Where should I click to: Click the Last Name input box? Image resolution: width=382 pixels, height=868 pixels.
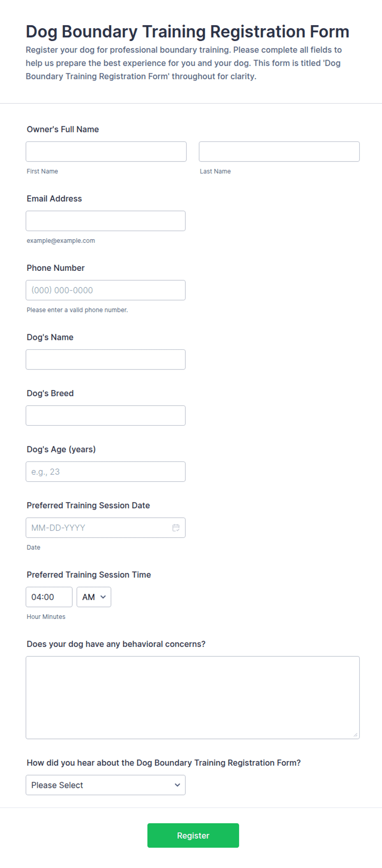point(279,152)
